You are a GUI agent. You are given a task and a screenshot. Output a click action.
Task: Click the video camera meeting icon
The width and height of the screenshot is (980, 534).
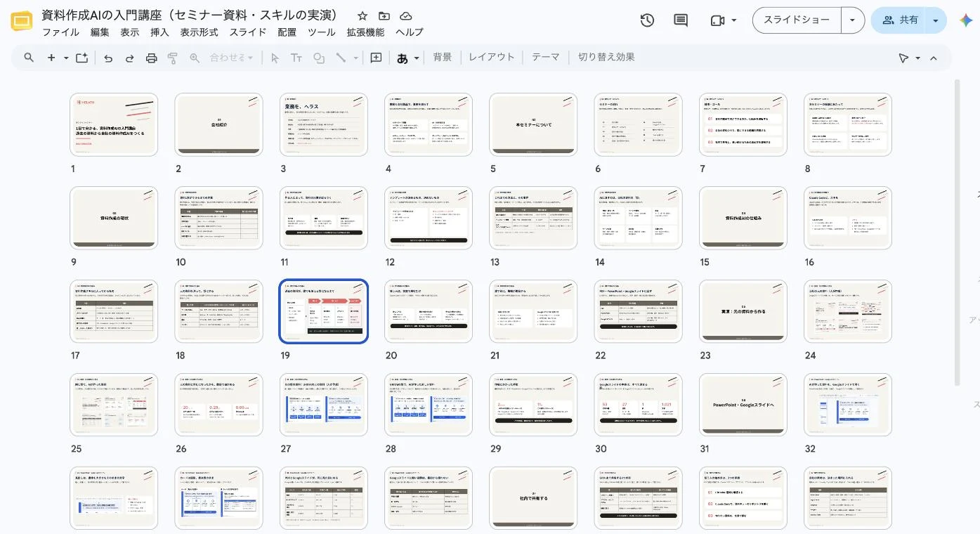pyautogui.click(x=717, y=20)
